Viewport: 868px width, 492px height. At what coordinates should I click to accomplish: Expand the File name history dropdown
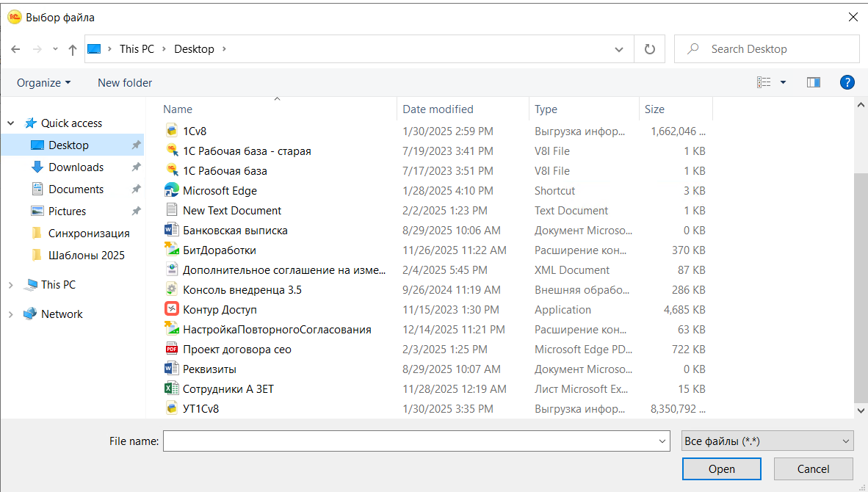pyautogui.click(x=663, y=441)
